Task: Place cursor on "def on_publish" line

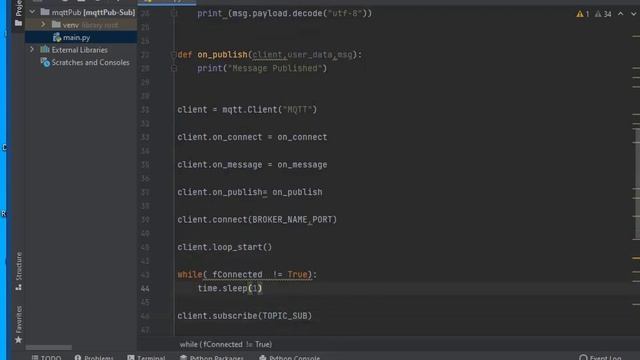Action: 269,54
